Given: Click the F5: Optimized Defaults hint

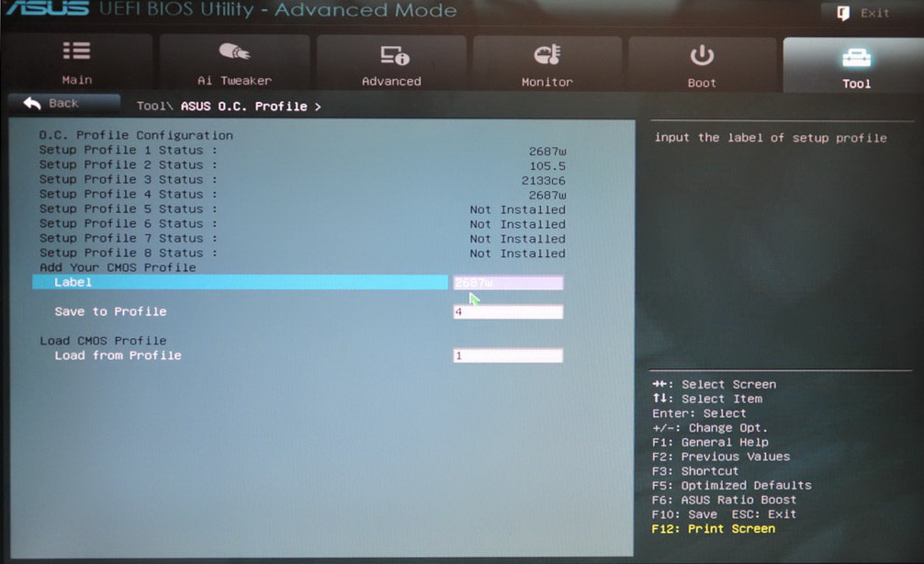Looking at the screenshot, I should click(732, 486).
